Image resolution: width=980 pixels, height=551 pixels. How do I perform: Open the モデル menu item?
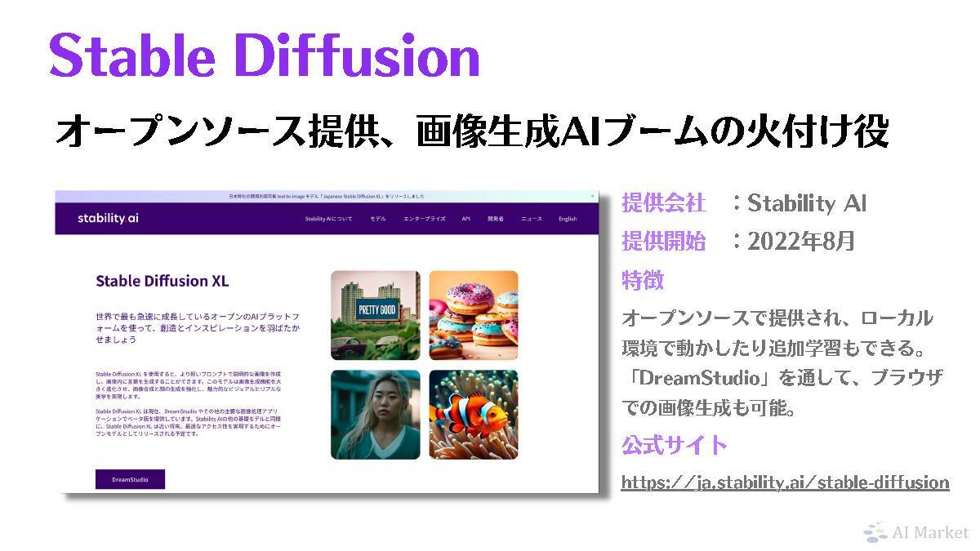378,219
